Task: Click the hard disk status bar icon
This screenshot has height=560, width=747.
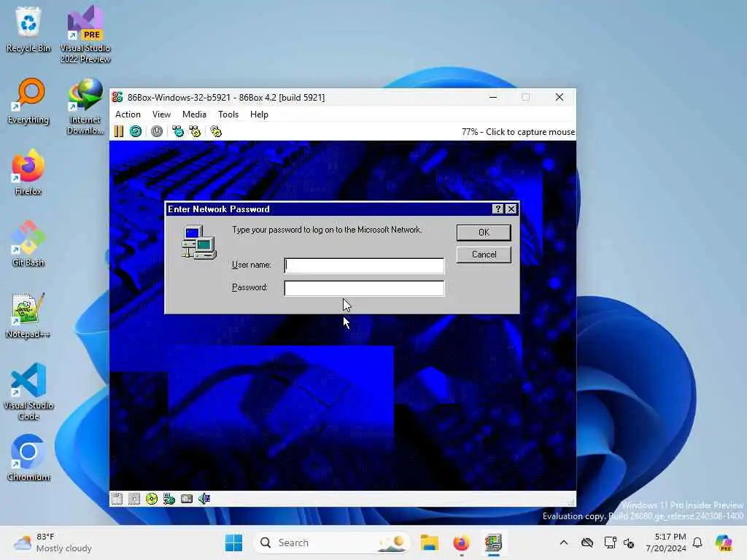Action: coord(187,499)
